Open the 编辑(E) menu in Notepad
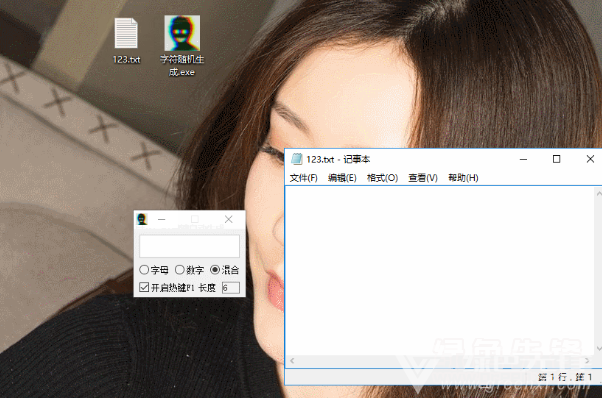 coord(342,178)
